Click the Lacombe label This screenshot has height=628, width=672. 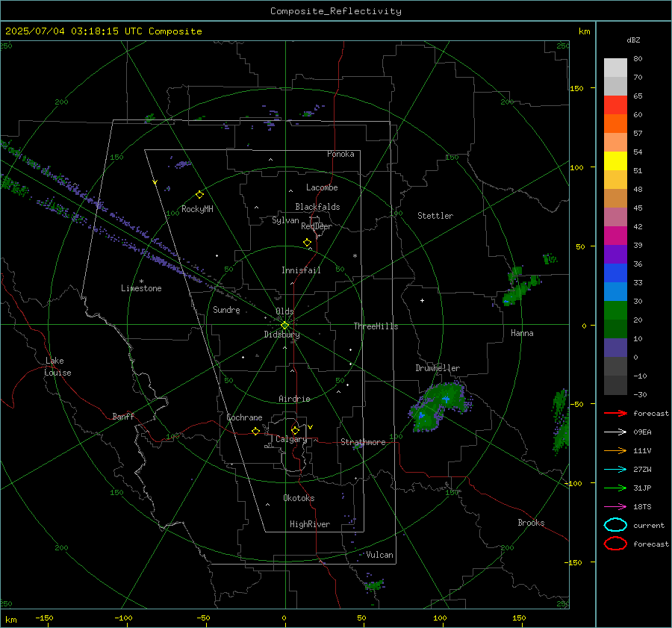click(322, 187)
